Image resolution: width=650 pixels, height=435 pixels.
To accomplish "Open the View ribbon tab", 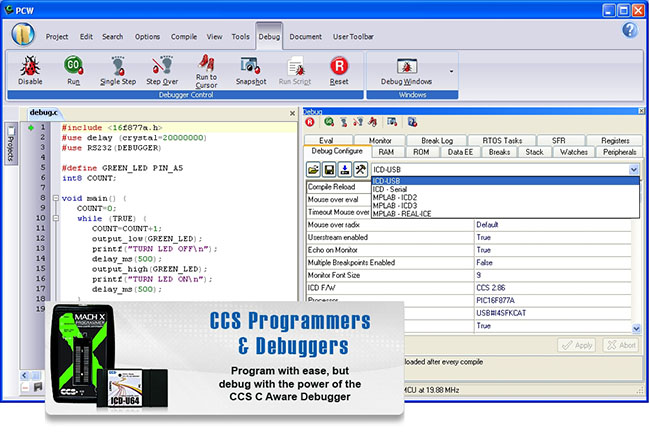I will pos(214,36).
